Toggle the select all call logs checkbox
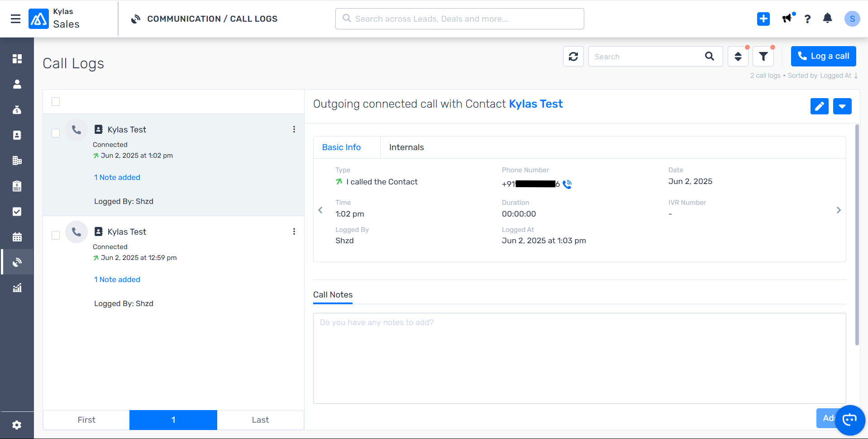868x439 pixels. point(56,101)
